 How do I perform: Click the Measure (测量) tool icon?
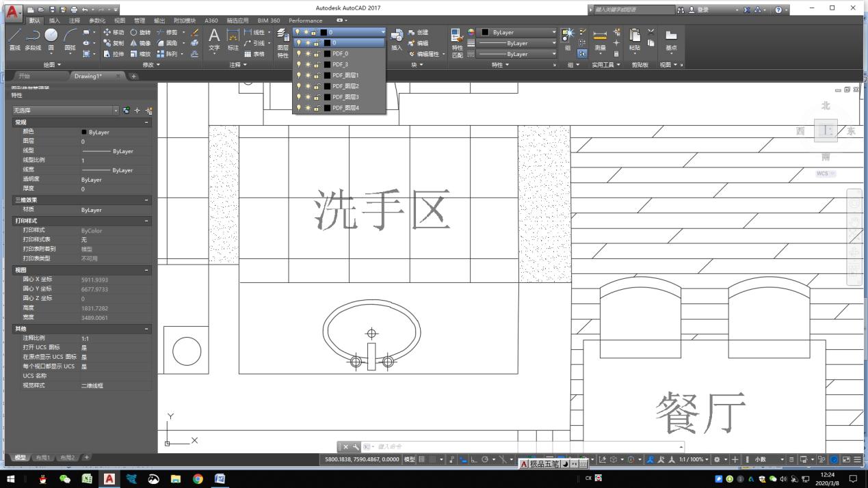(x=599, y=36)
